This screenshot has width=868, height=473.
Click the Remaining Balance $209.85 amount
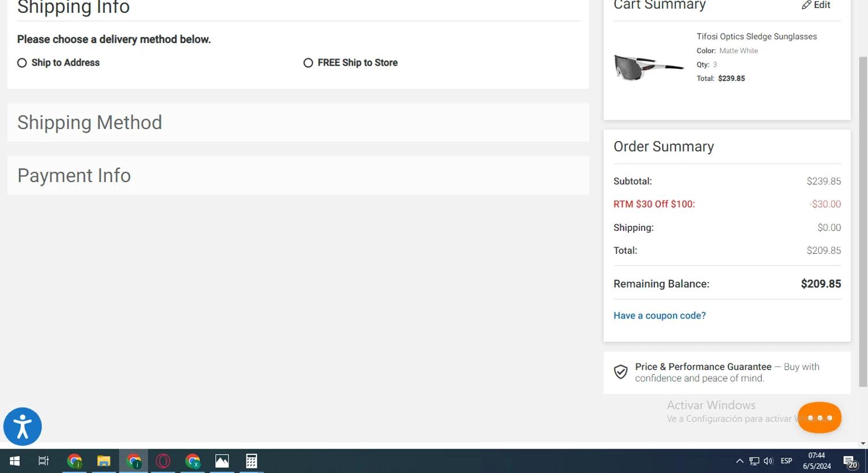[x=821, y=284]
